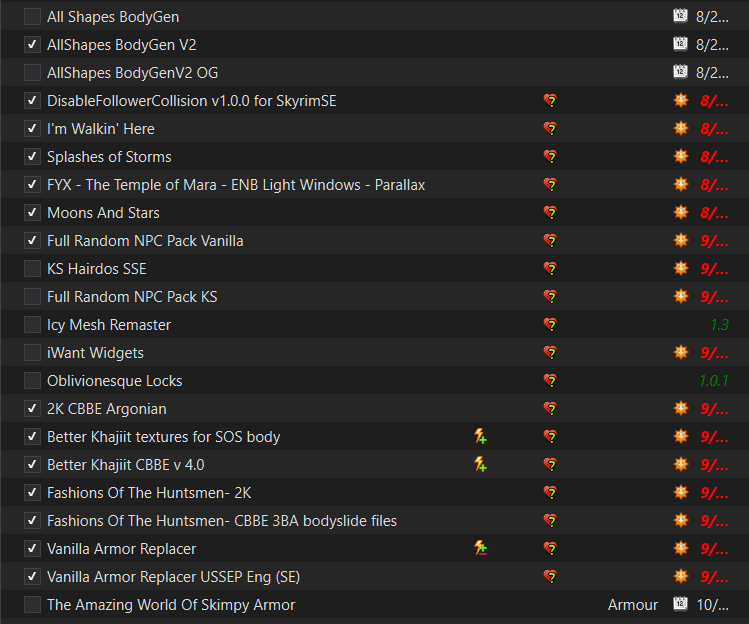Click the Armour category label
This screenshot has height=624, width=749.
(632, 605)
